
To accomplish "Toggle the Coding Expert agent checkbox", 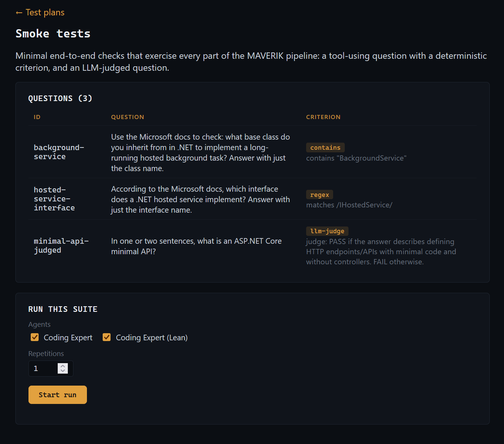I will tap(35, 337).
